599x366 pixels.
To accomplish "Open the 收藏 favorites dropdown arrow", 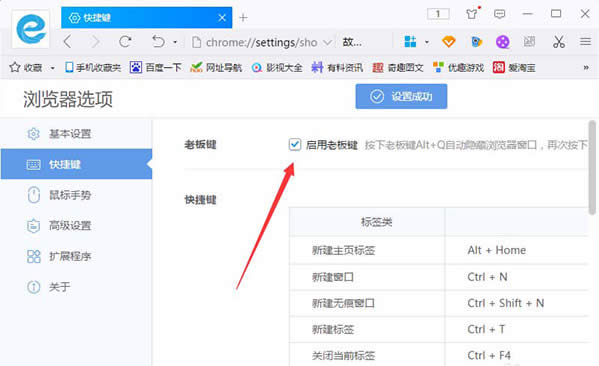I will [x=52, y=68].
